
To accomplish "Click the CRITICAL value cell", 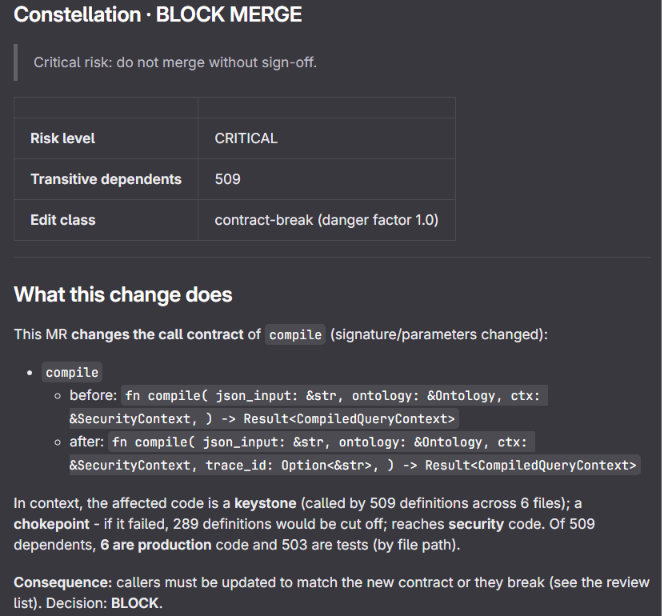I will click(326, 138).
